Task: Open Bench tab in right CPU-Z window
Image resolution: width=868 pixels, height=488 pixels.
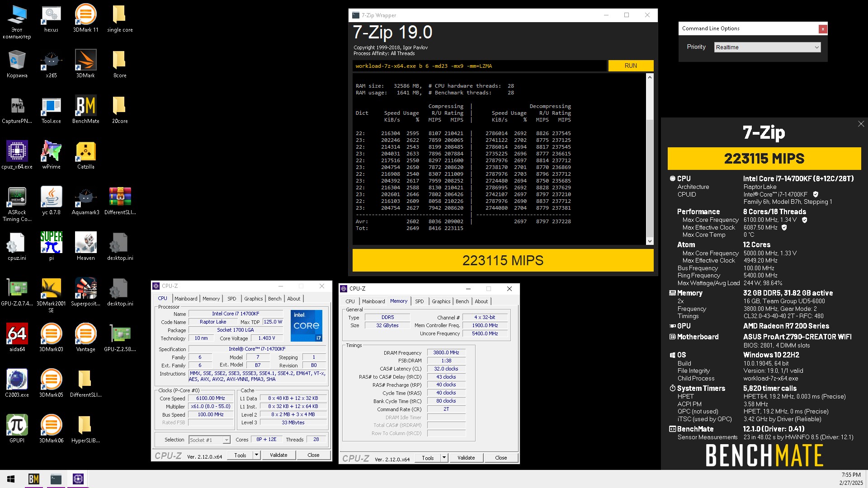Action: (x=462, y=301)
